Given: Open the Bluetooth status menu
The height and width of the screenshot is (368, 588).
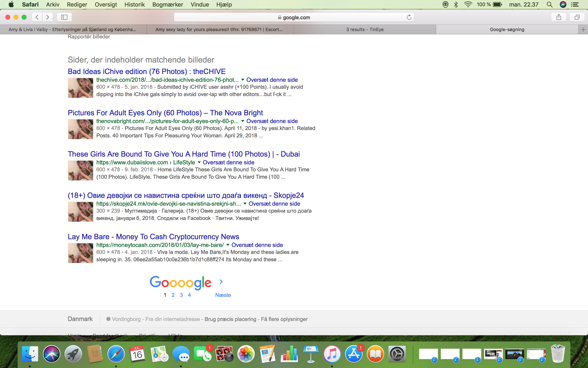Looking at the screenshot, I should click(456, 4).
